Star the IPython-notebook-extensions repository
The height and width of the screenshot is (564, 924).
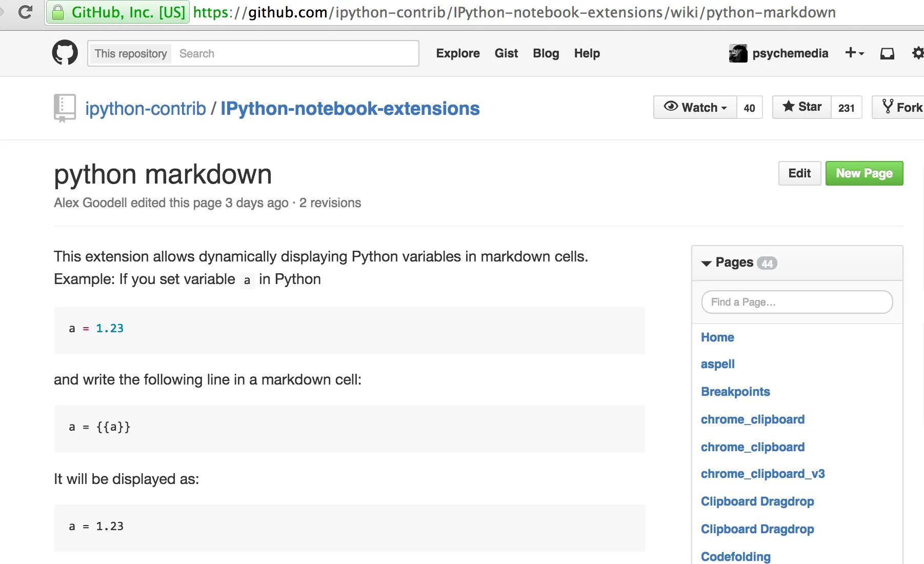(x=802, y=107)
